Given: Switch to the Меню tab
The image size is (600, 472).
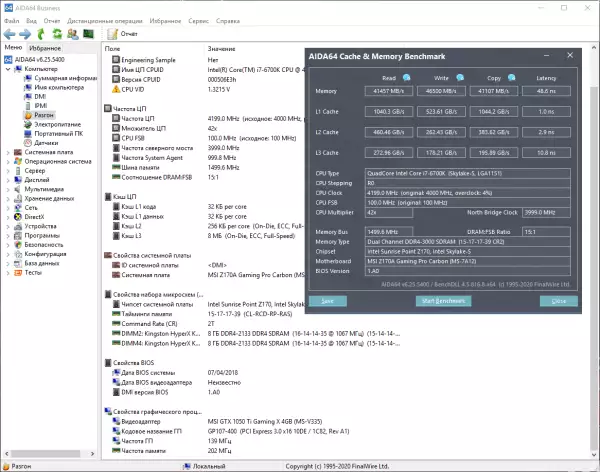Looking at the screenshot, I should pos(13,47).
